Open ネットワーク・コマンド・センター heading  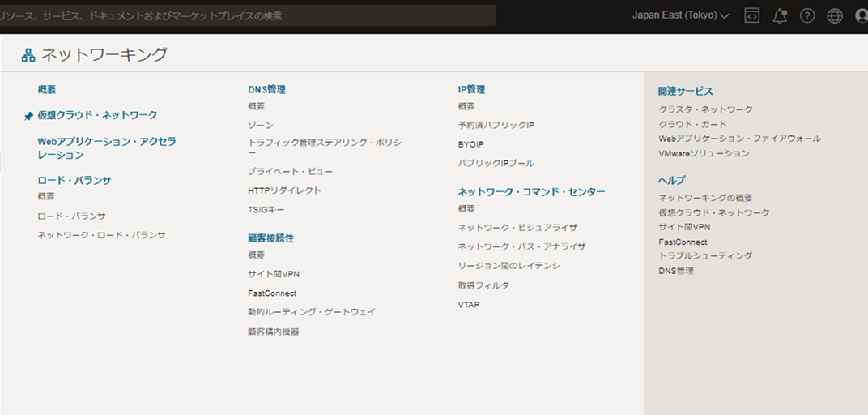pyautogui.click(x=531, y=192)
